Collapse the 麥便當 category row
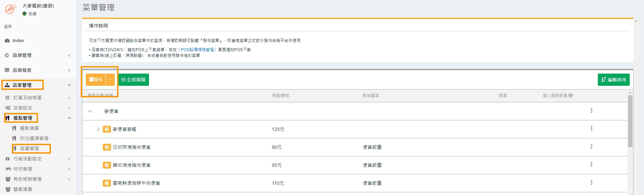The image size is (644, 195). (x=90, y=111)
